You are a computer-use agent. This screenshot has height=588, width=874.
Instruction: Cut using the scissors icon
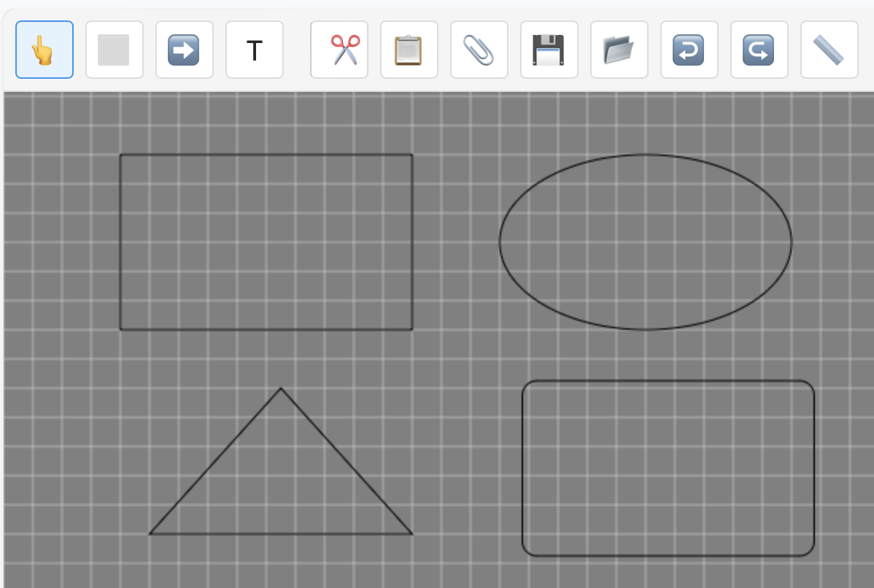click(x=339, y=50)
